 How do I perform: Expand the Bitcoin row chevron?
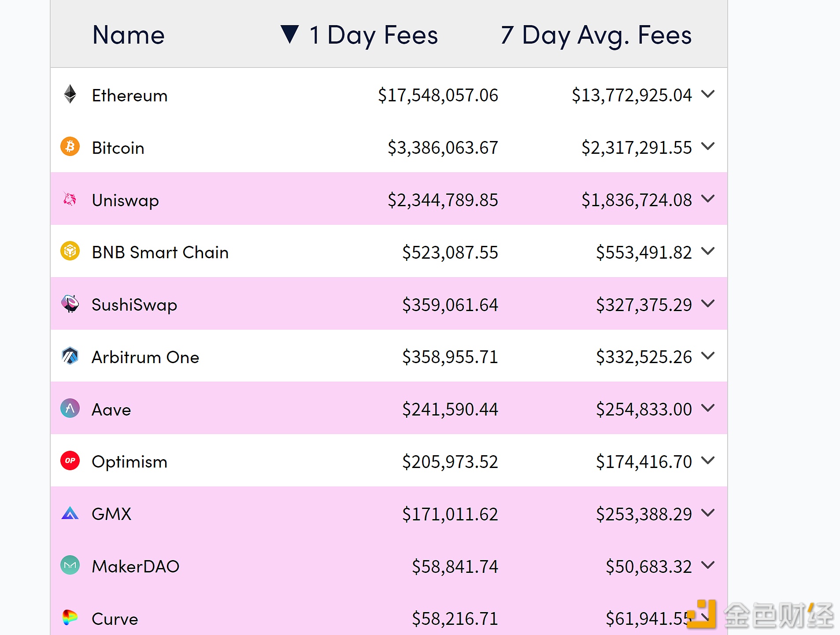[x=708, y=146]
